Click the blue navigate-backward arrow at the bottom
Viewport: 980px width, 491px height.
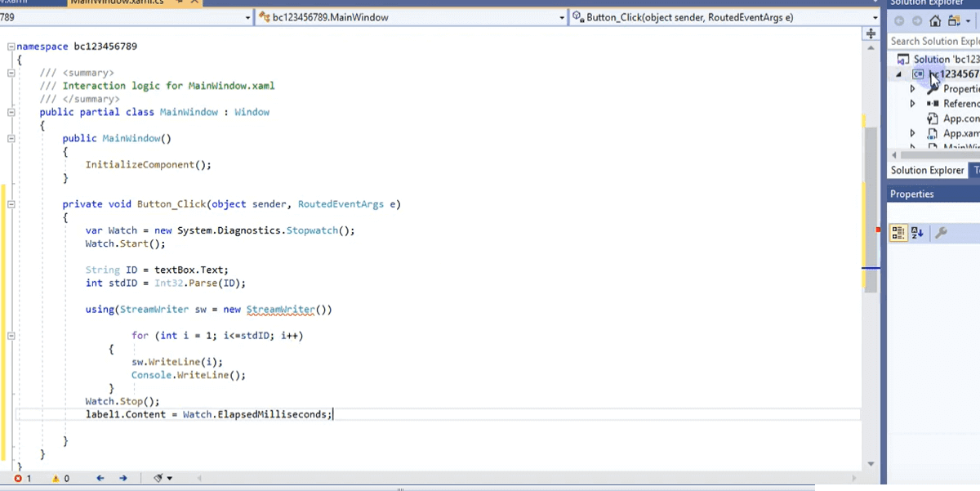100,478
